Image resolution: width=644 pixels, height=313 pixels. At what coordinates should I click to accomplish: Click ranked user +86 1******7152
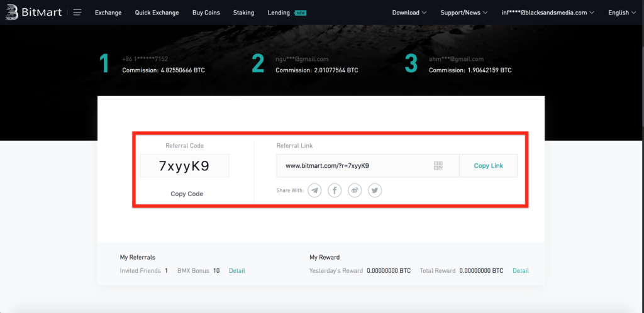click(x=145, y=59)
